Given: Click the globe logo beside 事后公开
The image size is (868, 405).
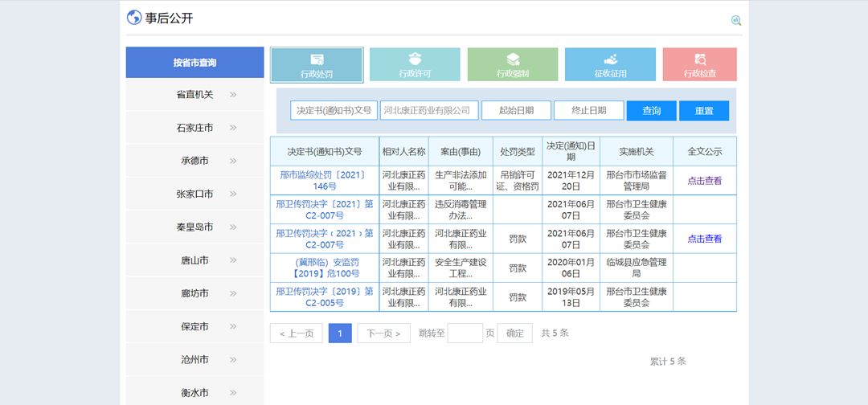Looking at the screenshot, I should pyautogui.click(x=134, y=18).
